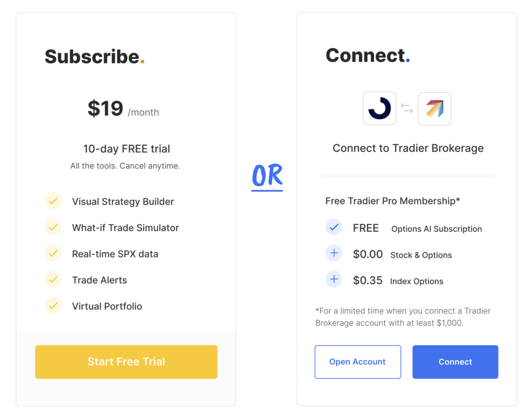Screen dimensions: 532x415
Task: Click the Free Tradier Pro Membership text
Action: point(393,201)
